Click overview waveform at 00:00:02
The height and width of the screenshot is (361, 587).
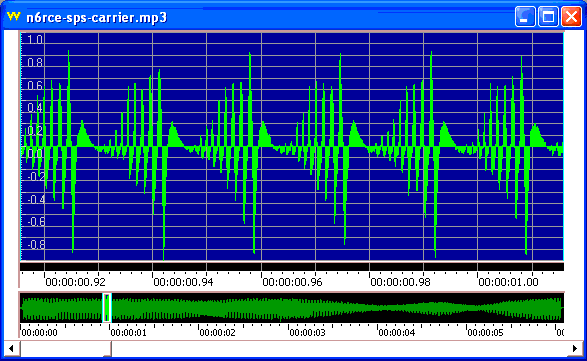(x=199, y=308)
